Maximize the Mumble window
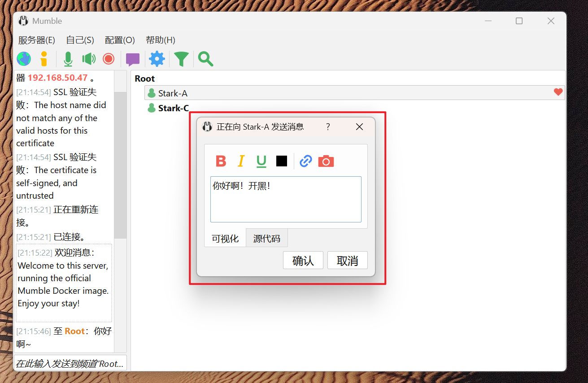The width and height of the screenshot is (588, 383). coord(519,21)
